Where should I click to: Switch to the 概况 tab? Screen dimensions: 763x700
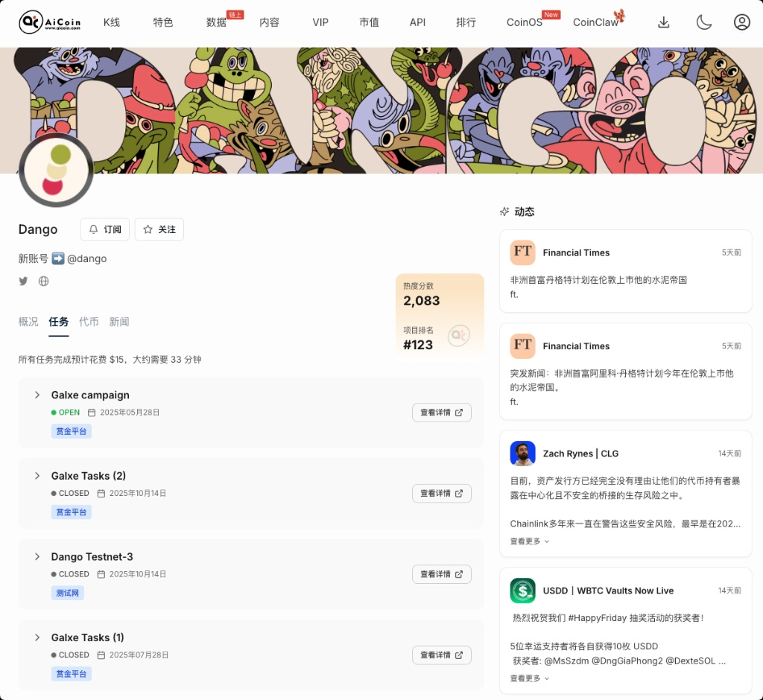tap(28, 322)
